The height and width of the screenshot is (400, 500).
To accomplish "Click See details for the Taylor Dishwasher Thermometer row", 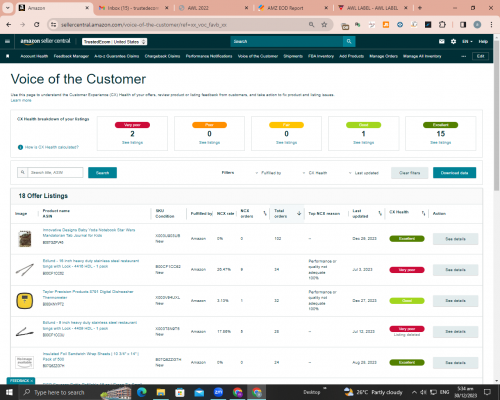I will coord(455,301).
